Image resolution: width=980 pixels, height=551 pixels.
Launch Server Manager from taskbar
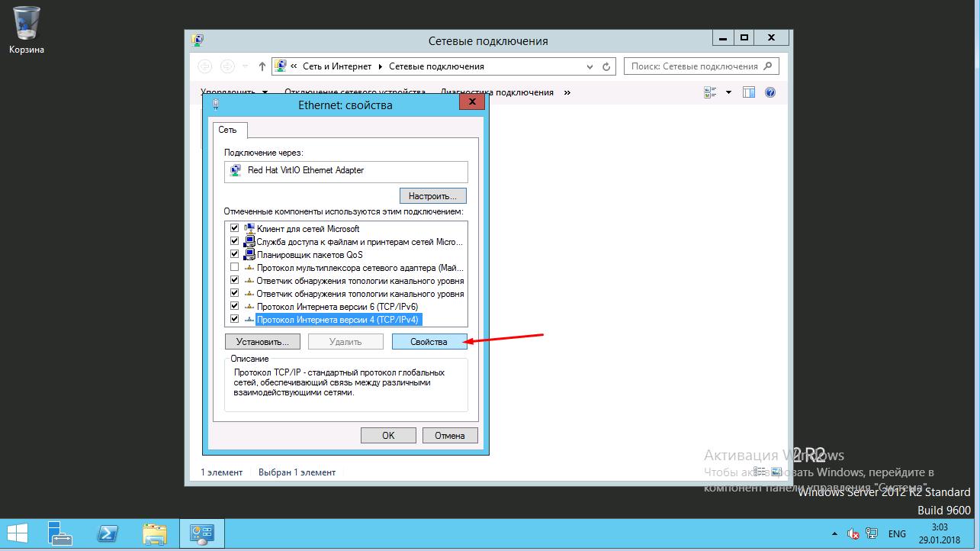[60, 534]
